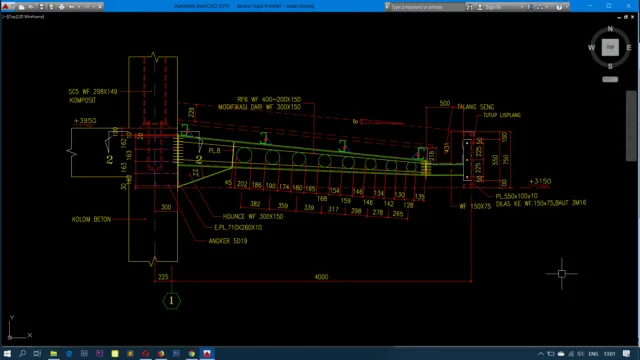The width and height of the screenshot is (640, 360).
Task: Select the 'PL.550x100x10' label
Action: point(516,196)
